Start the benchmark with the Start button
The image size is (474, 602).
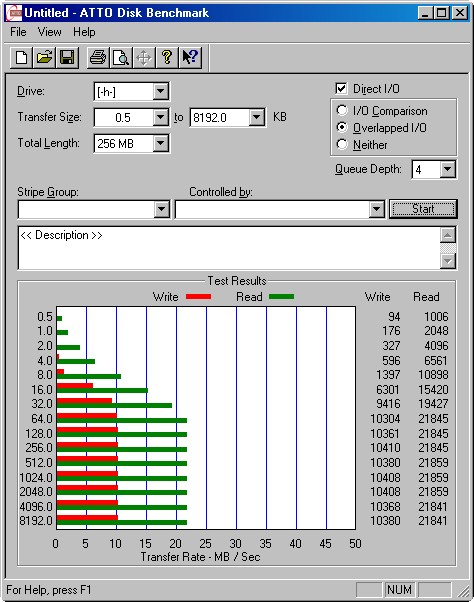(423, 209)
